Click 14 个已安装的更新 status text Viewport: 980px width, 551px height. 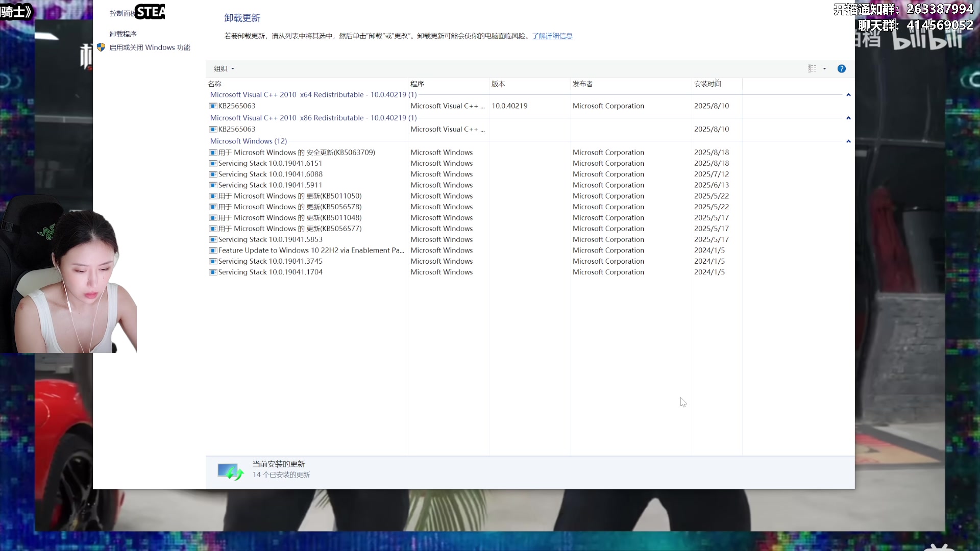coord(281,475)
